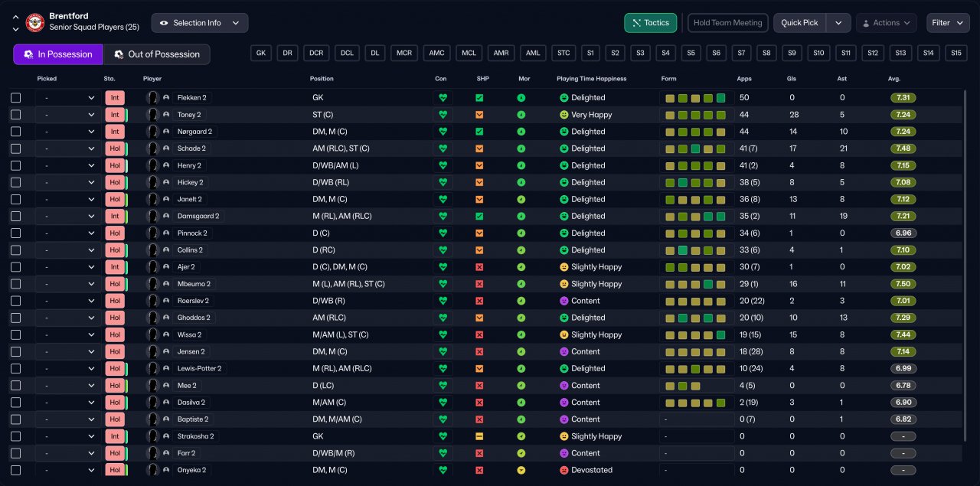The image size is (980, 486).
Task: Open the Tactics button
Action: (x=651, y=23)
